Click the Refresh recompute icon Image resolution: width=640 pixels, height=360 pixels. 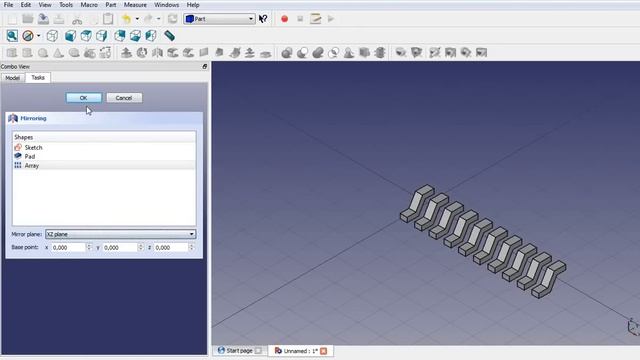coord(173,19)
